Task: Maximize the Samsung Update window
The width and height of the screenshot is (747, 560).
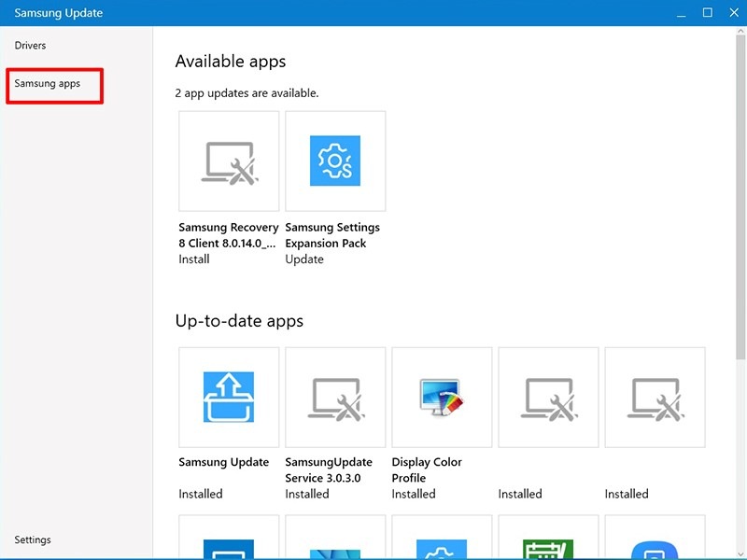Action: click(x=708, y=13)
